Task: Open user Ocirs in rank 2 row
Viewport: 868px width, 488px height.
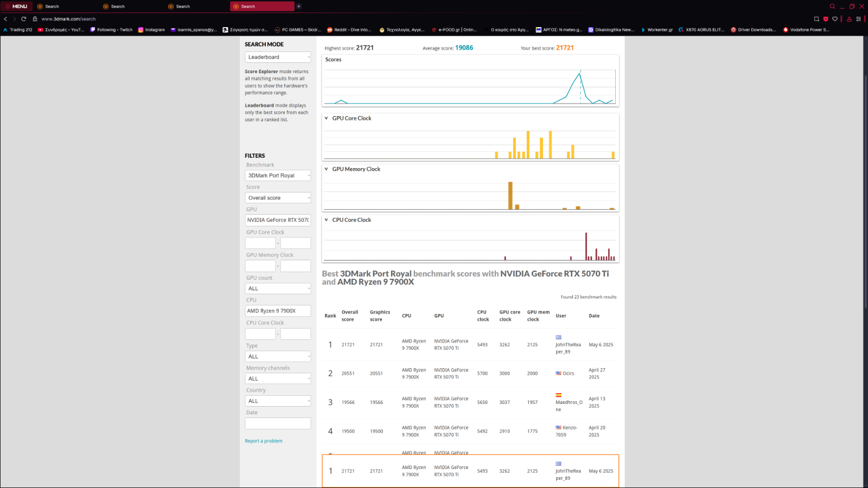Action: coord(568,374)
